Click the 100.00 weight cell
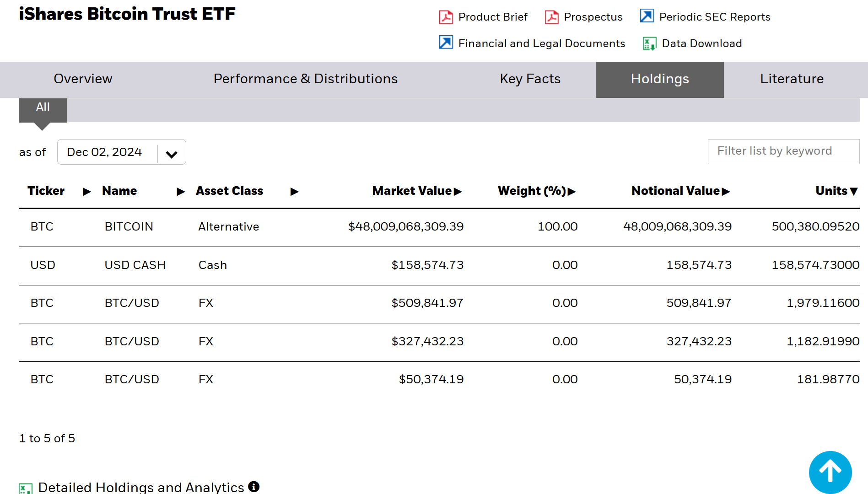Image resolution: width=868 pixels, height=494 pixels. 557,226
